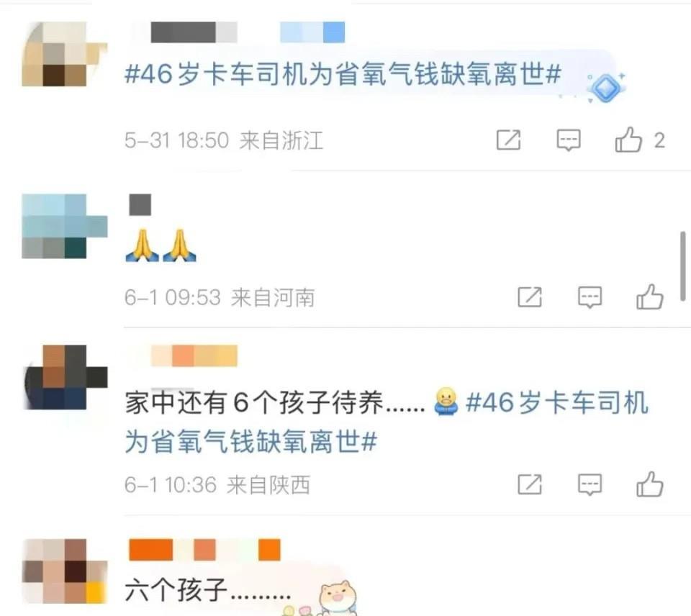Share the 6-1 09:53 comment
This screenshot has height=616, width=691.
tap(530, 297)
